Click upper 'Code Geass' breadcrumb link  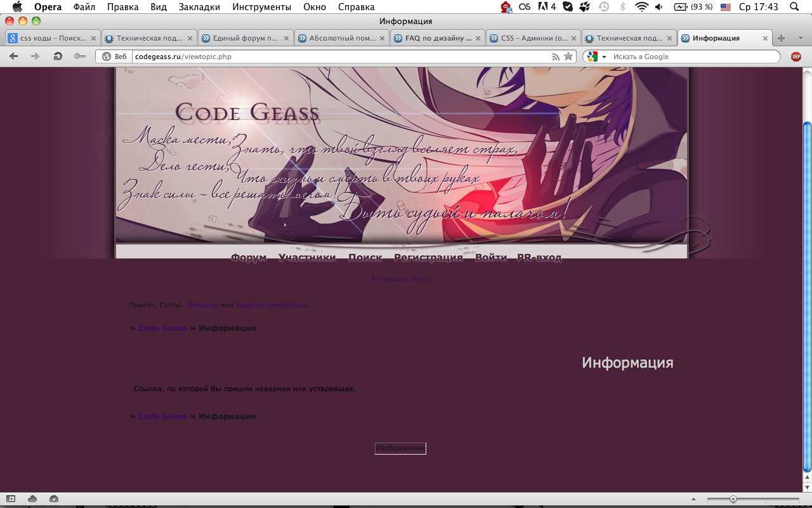click(x=163, y=328)
